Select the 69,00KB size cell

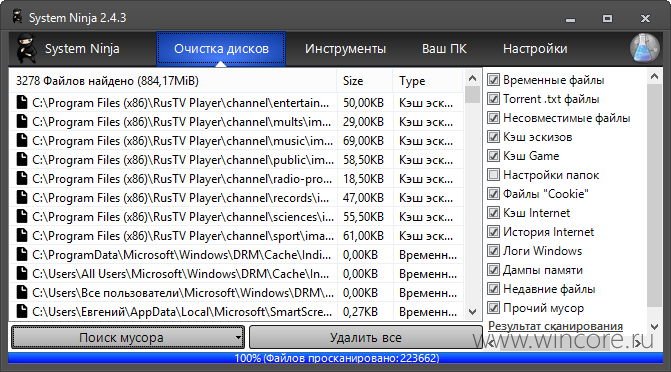point(363,141)
